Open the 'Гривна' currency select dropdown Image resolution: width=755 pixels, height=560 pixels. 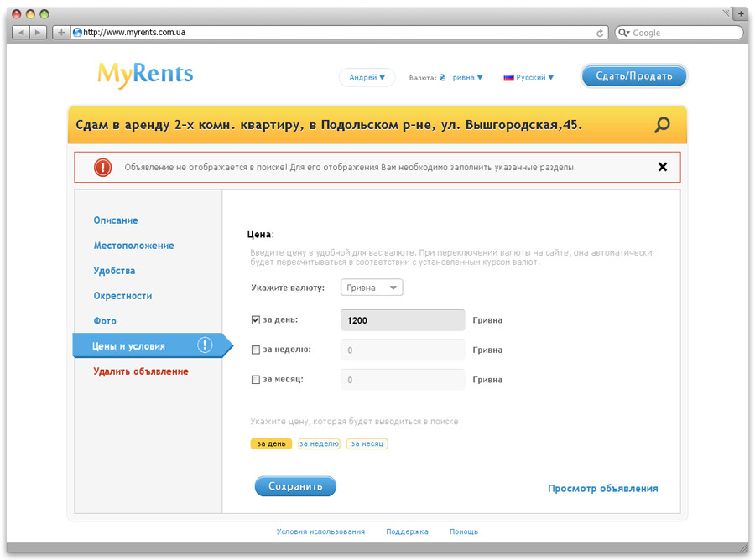point(372,288)
